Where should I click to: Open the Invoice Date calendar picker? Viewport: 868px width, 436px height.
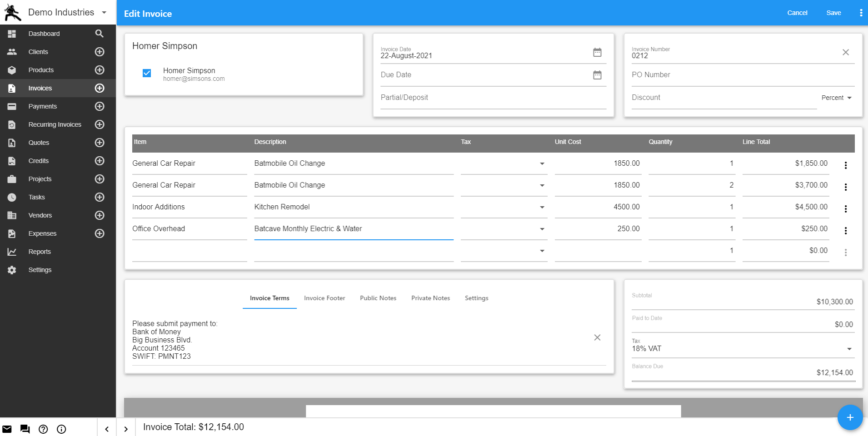(597, 52)
